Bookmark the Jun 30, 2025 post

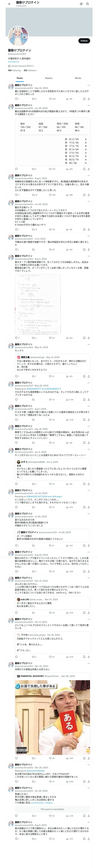coord(84,169)
